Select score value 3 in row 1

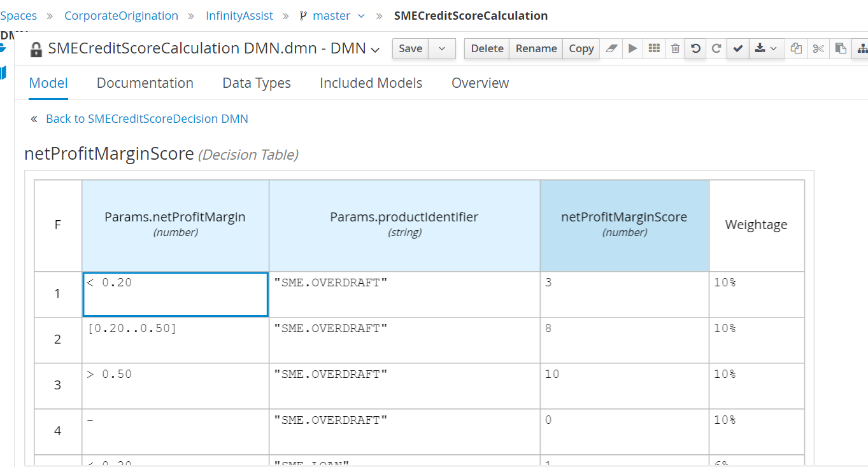624,294
